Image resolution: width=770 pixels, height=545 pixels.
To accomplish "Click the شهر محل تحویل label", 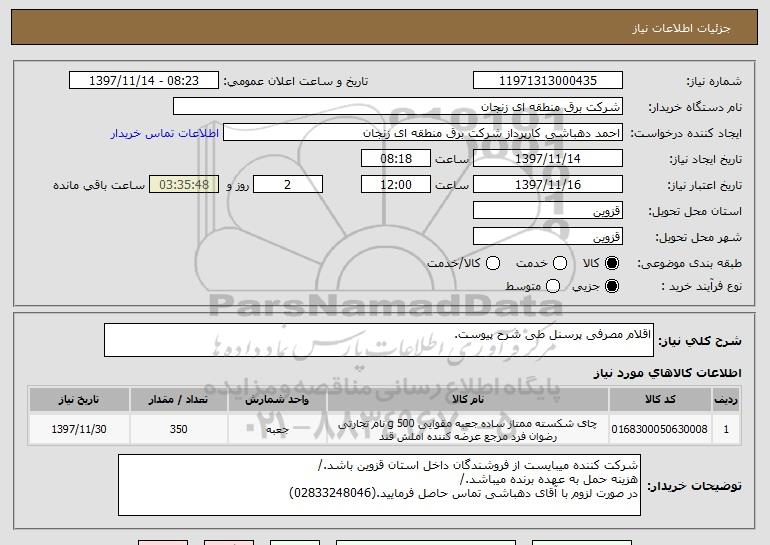I will tap(698, 237).
